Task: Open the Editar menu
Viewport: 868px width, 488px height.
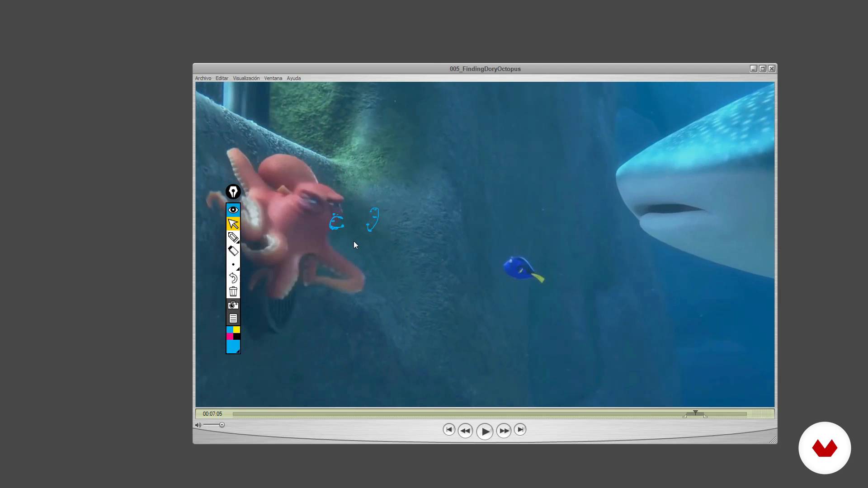Action: 222,78
